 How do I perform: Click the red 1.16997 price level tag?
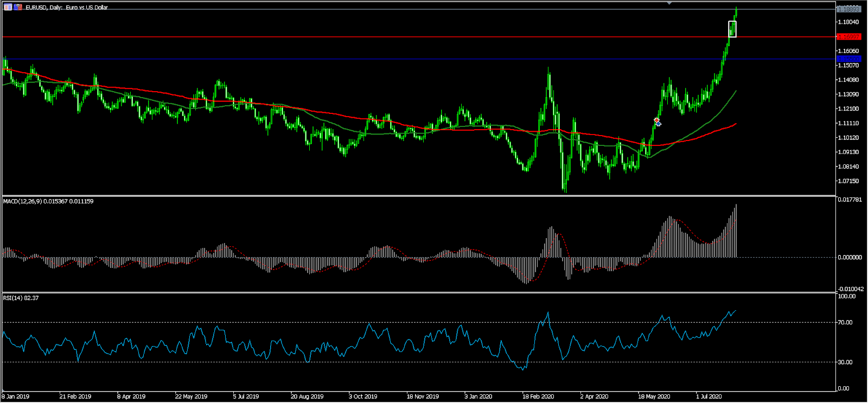tap(848, 37)
